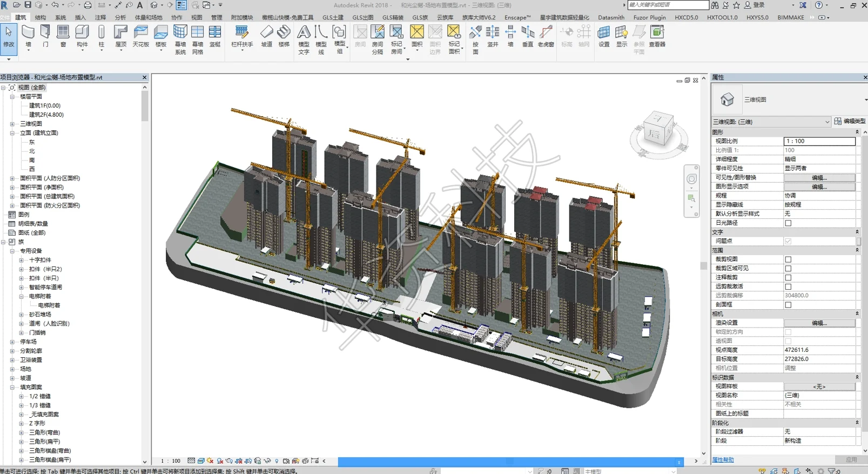Select the 柱 (Column) tool
The width and height of the screenshot is (868, 474).
101,37
